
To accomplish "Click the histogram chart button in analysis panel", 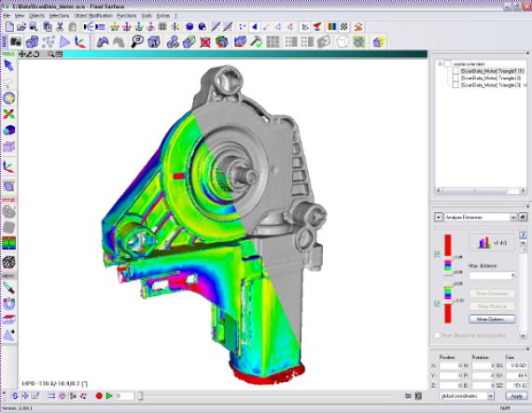I will pyautogui.click(x=492, y=243).
